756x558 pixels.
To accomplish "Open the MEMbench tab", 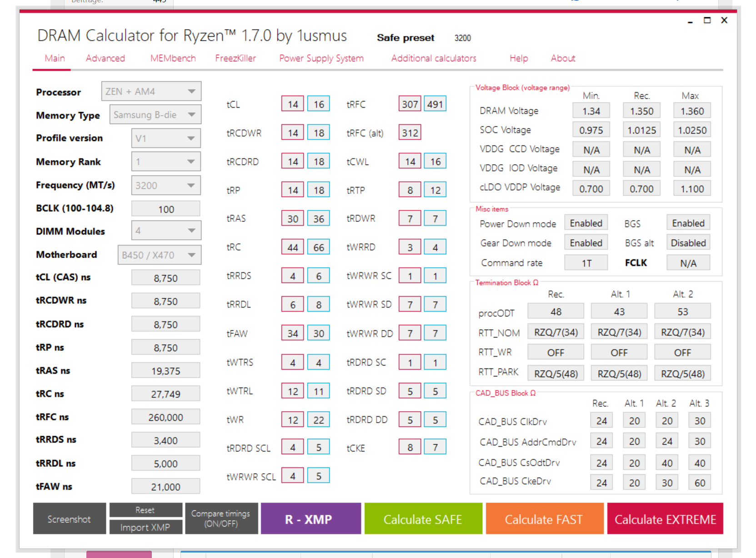I will coord(173,58).
